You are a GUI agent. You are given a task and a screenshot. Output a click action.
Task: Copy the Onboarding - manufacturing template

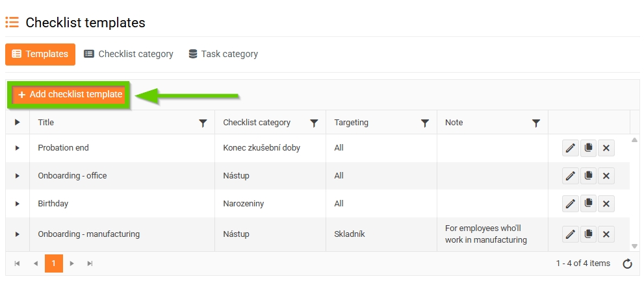pyautogui.click(x=588, y=234)
